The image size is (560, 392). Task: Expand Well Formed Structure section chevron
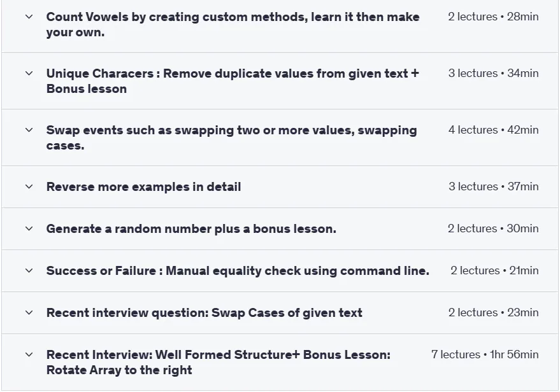[29, 355]
